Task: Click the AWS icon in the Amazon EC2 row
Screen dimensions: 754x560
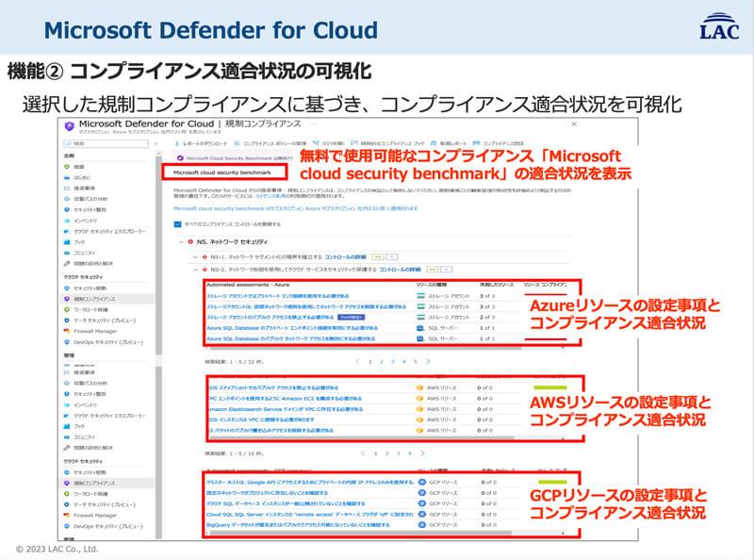Action: (x=419, y=399)
